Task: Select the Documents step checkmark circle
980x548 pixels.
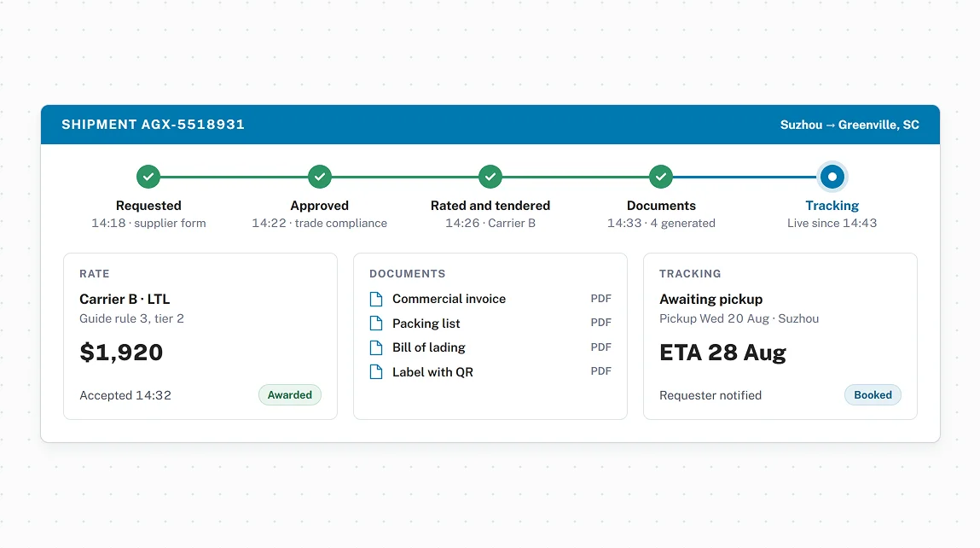Action: [x=661, y=177]
